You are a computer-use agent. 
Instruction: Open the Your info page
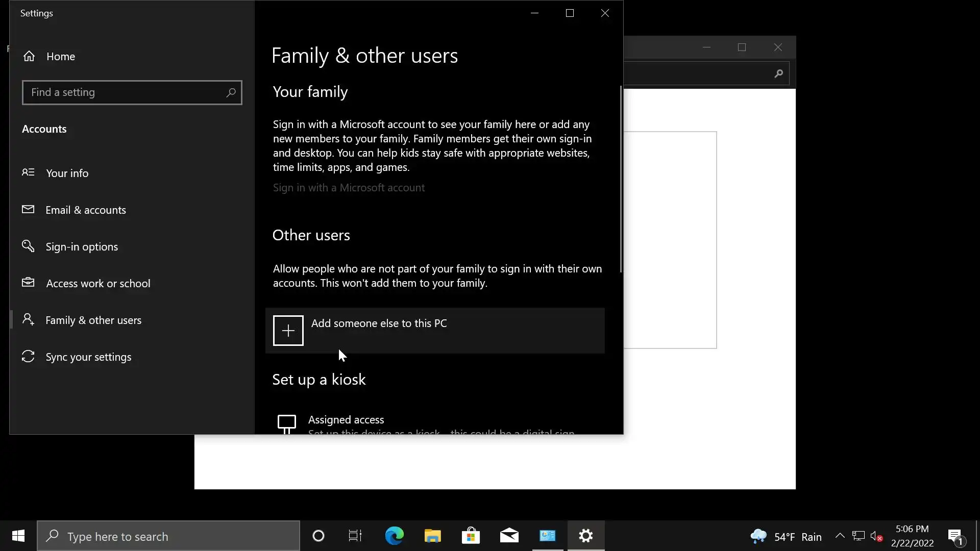click(x=67, y=173)
